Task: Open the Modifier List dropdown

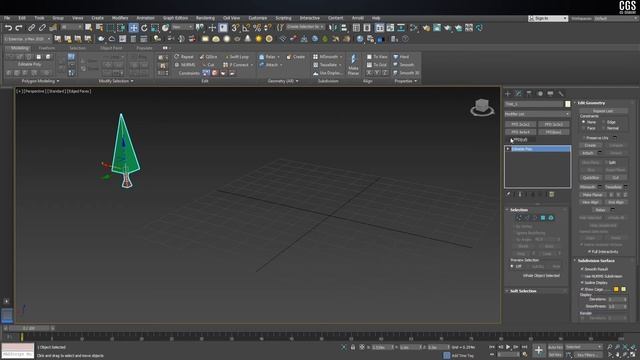Action: pos(537,114)
